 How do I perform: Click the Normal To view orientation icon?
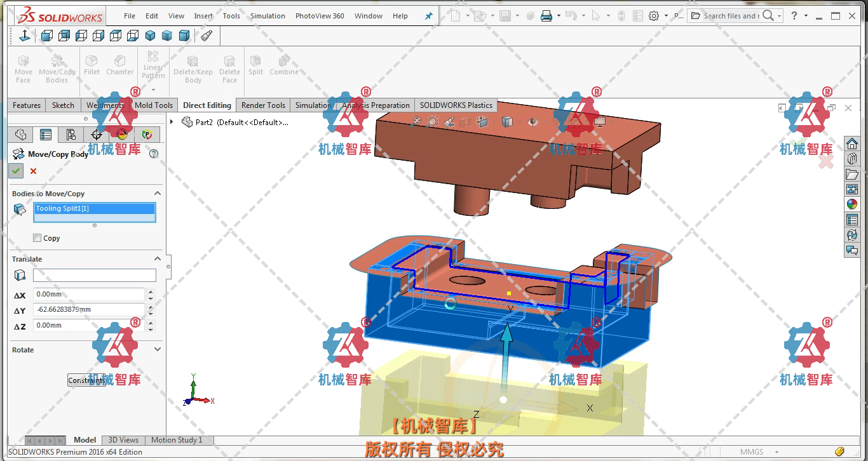[24, 36]
